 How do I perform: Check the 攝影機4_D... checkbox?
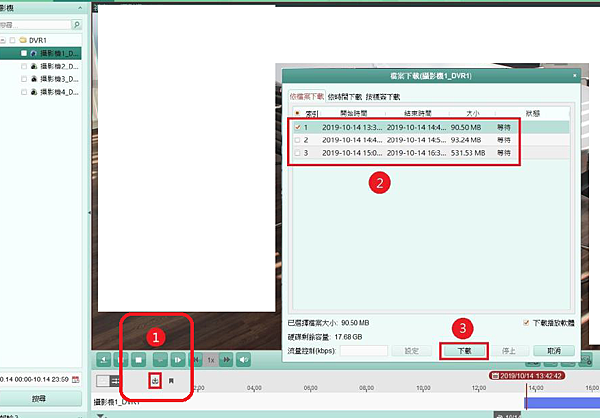pos(24,92)
